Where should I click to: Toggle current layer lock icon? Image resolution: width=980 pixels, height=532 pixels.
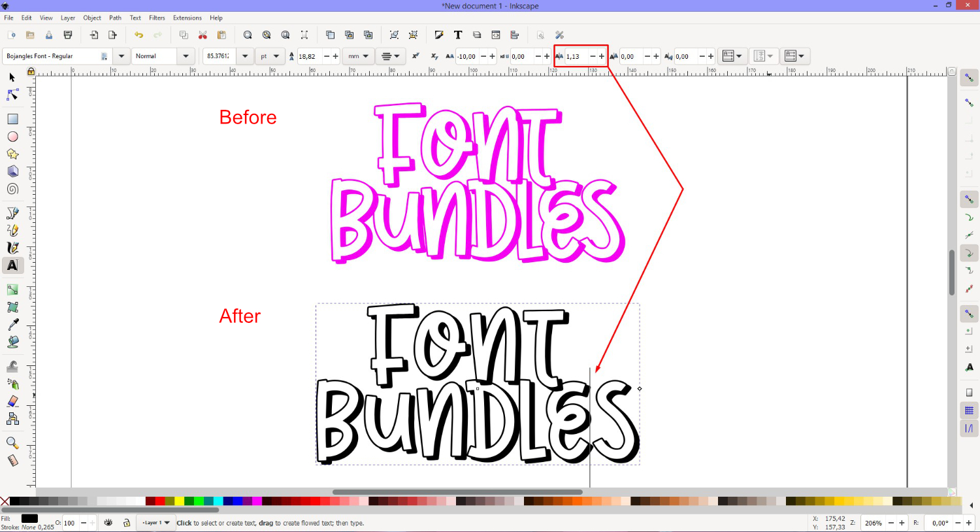tap(127, 523)
